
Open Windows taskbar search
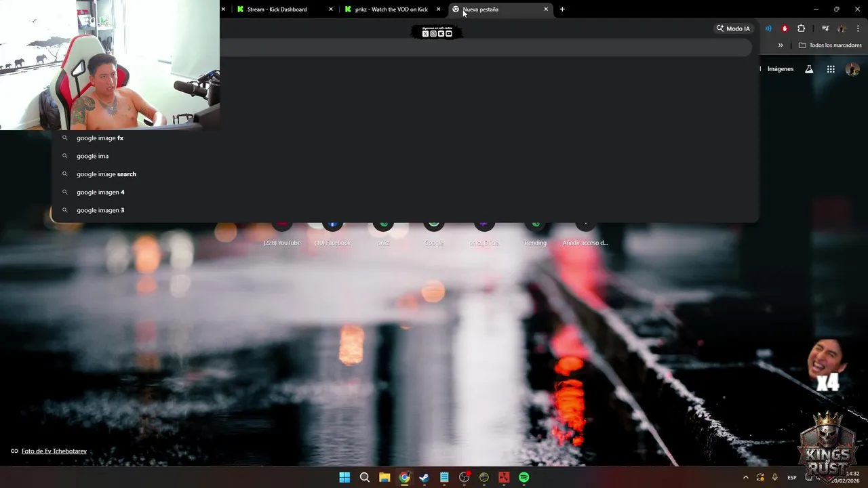click(365, 477)
